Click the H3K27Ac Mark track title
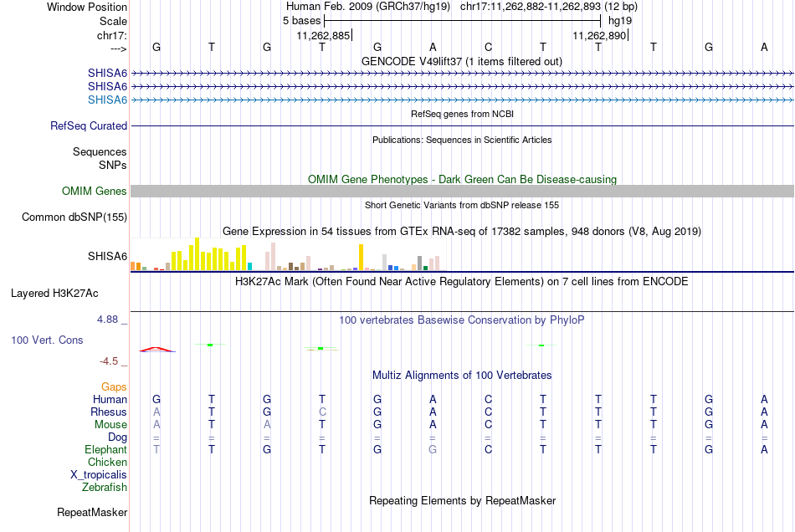Viewport: 795px width, 532px height. (462, 282)
